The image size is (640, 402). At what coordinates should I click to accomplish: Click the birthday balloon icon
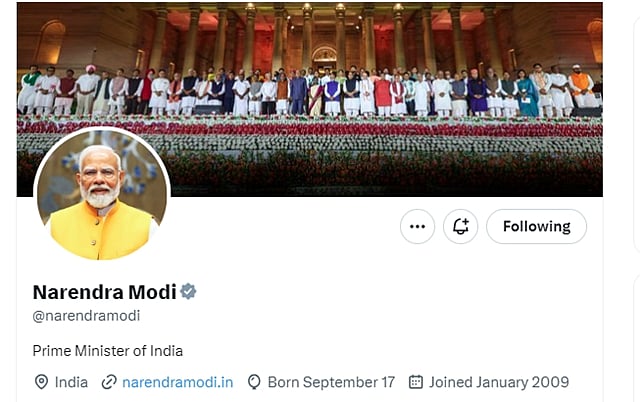(x=254, y=382)
